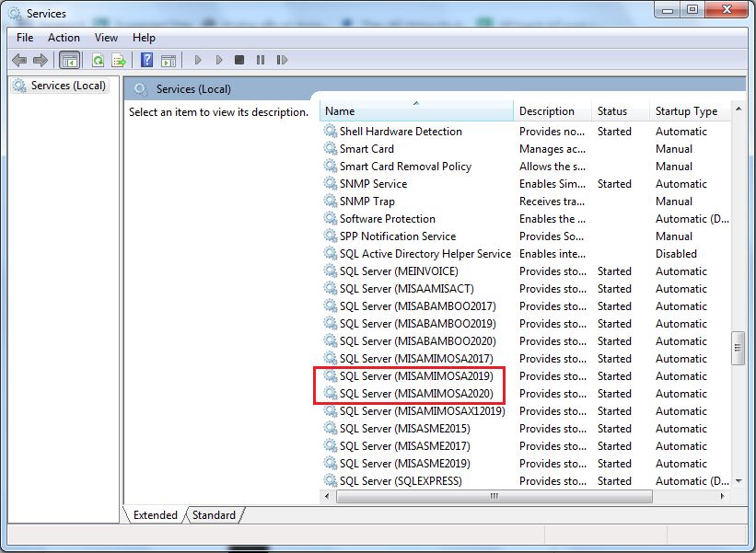Switch to the Standard tab
The width and height of the screenshot is (756, 553).
[x=214, y=515]
